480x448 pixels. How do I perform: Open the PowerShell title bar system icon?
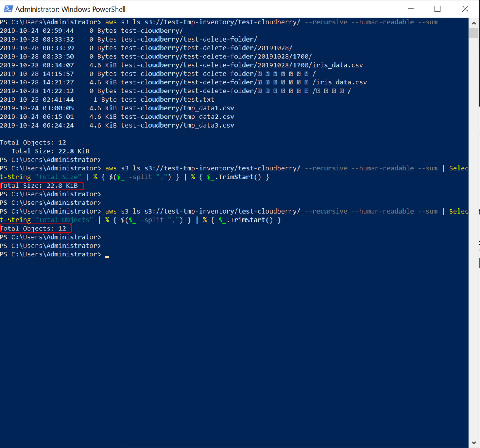[x=8, y=9]
